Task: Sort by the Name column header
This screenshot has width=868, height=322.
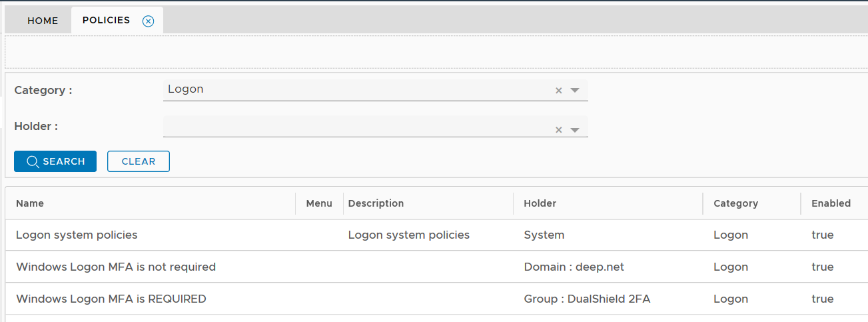Action: click(x=30, y=203)
